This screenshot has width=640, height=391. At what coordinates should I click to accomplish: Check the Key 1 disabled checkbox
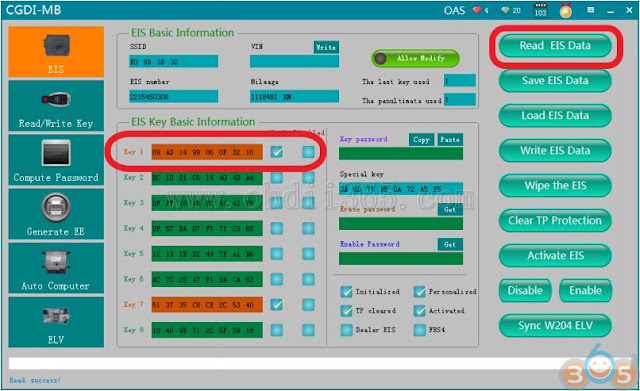coord(309,152)
